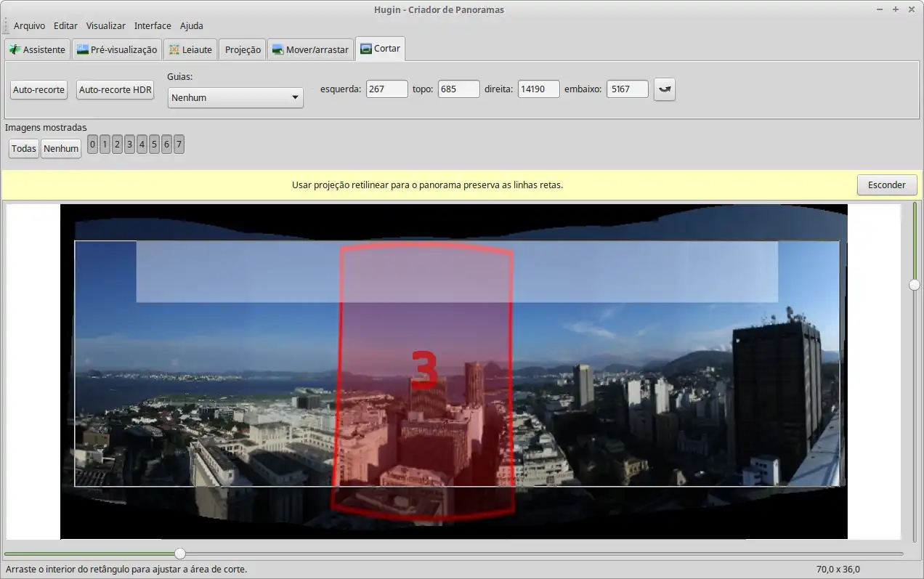Switch to the Projeção tab

(243, 50)
